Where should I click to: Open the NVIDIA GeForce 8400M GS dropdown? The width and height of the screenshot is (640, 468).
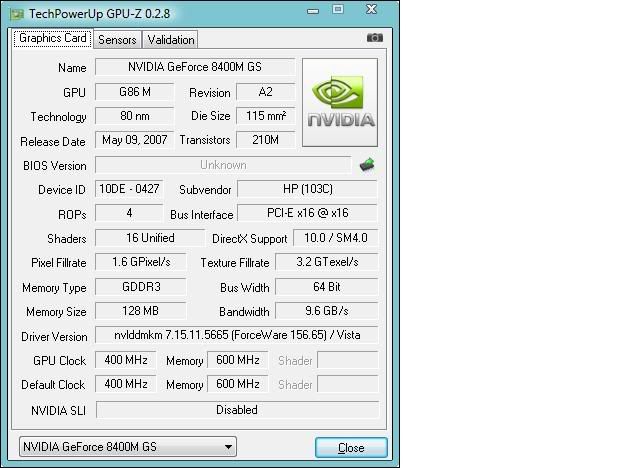[x=128, y=446]
